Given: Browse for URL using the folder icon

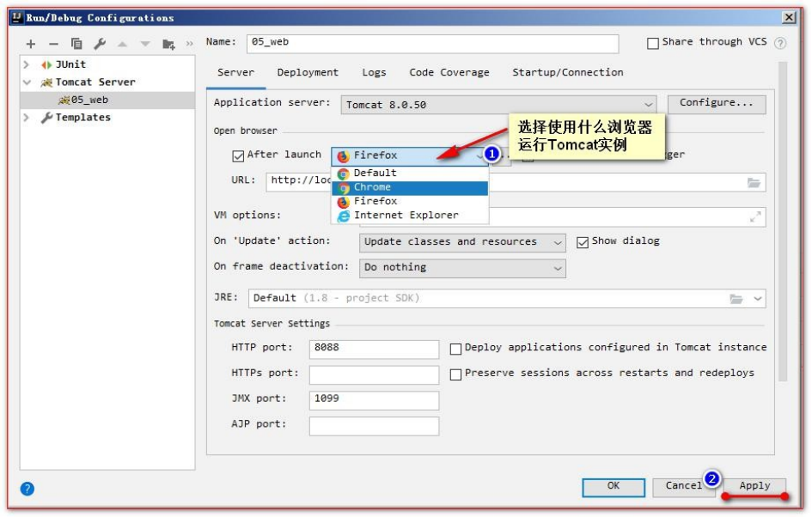Looking at the screenshot, I should 754,183.
